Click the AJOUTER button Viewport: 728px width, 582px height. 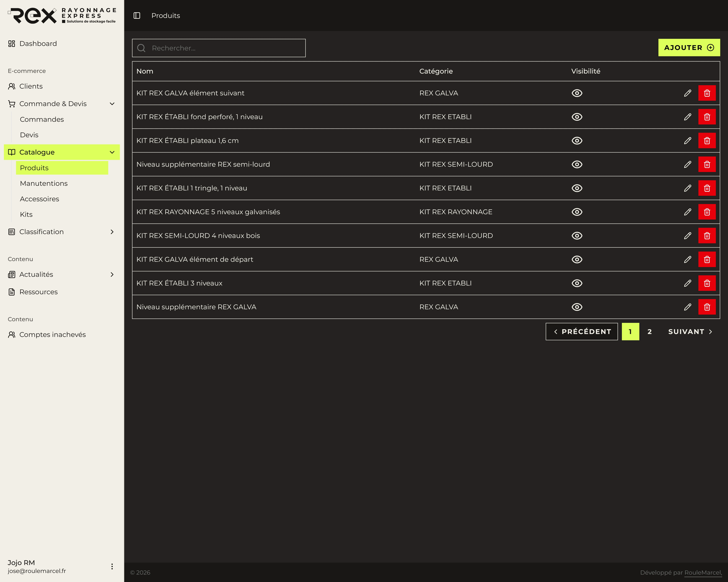tap(689, 48)
